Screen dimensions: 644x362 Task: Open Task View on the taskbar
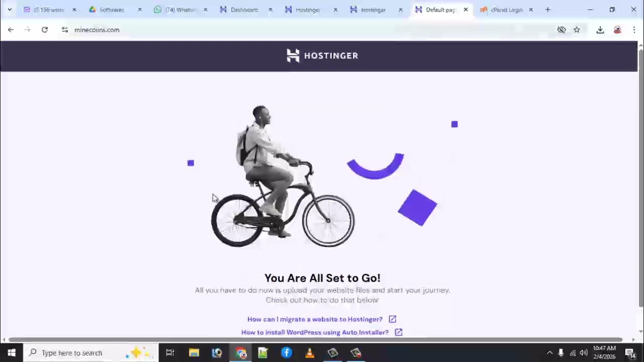coord(170,352)
